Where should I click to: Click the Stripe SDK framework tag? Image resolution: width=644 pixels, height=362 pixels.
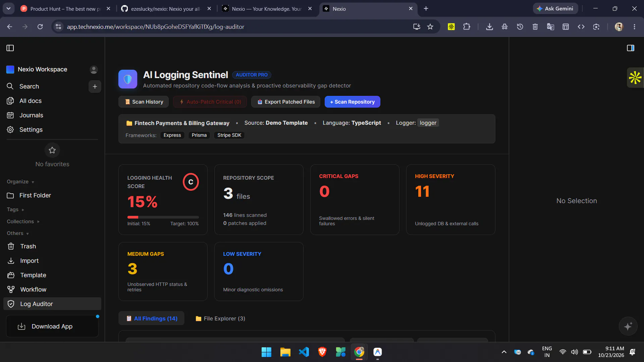click(x=229, y=135)
